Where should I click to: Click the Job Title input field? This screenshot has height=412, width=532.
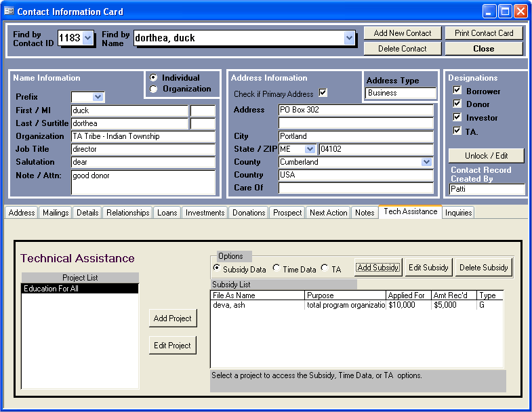[x=143, y=149]
